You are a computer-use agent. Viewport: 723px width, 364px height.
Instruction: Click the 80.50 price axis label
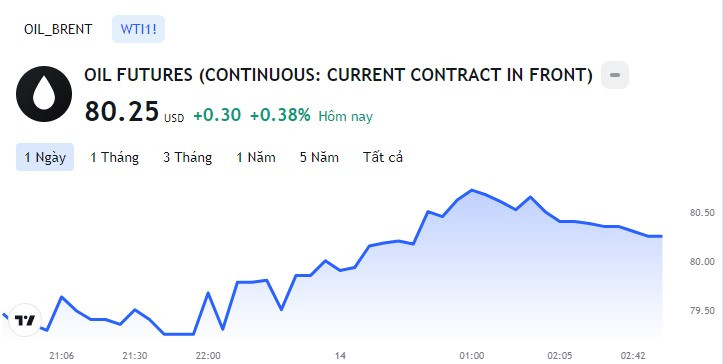click(702, 213)
